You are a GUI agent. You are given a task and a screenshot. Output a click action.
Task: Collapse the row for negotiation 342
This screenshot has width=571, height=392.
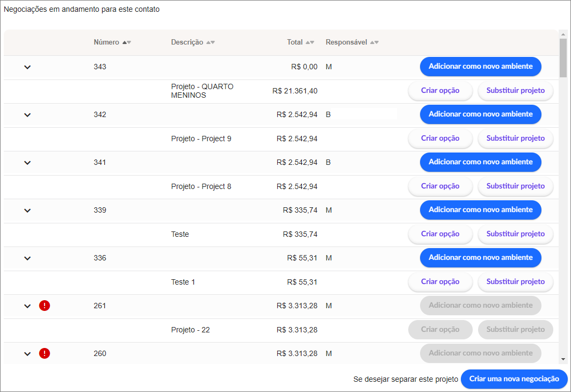[x=28, y=114]
